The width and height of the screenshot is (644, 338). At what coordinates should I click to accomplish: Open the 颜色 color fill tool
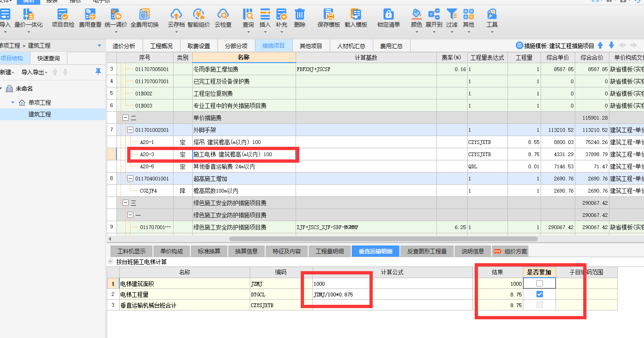416,18
